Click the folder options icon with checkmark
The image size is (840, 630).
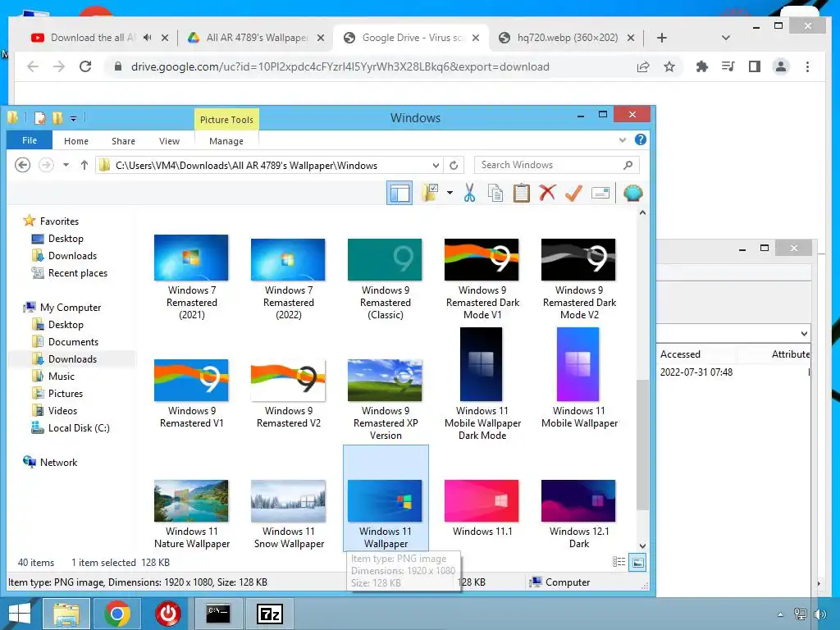(430, 193)
